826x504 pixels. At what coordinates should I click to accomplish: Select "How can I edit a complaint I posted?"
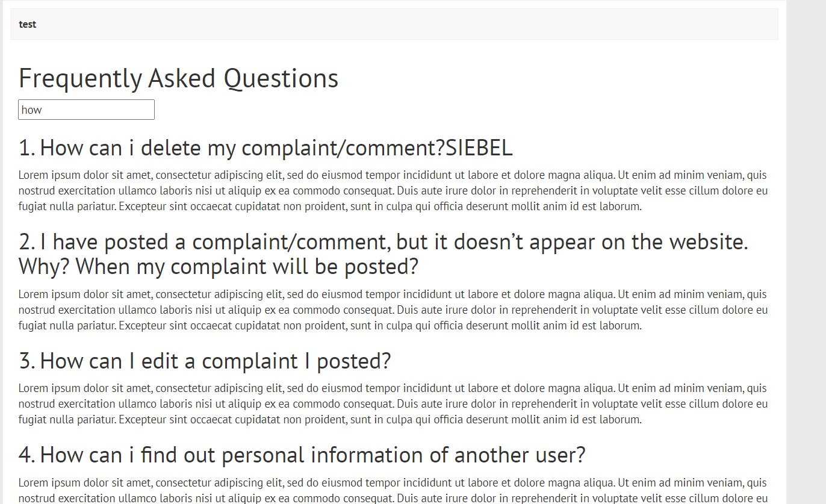[205, 361]
